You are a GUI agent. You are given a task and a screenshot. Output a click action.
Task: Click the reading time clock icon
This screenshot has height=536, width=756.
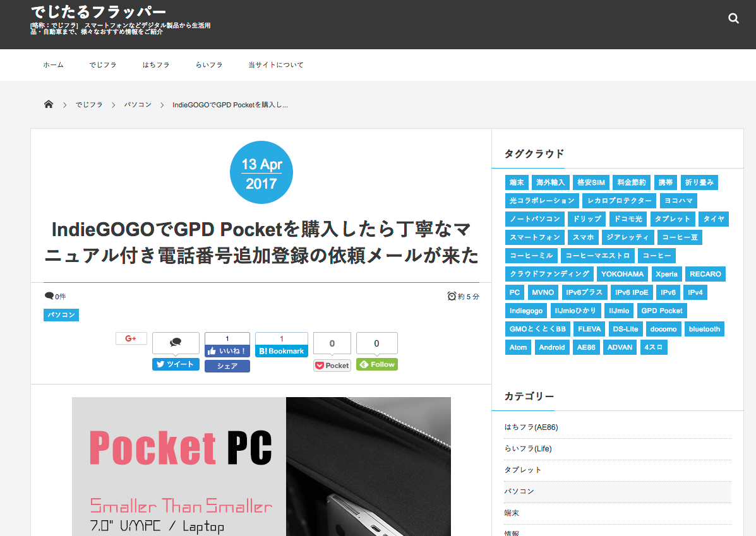(452, 296)
